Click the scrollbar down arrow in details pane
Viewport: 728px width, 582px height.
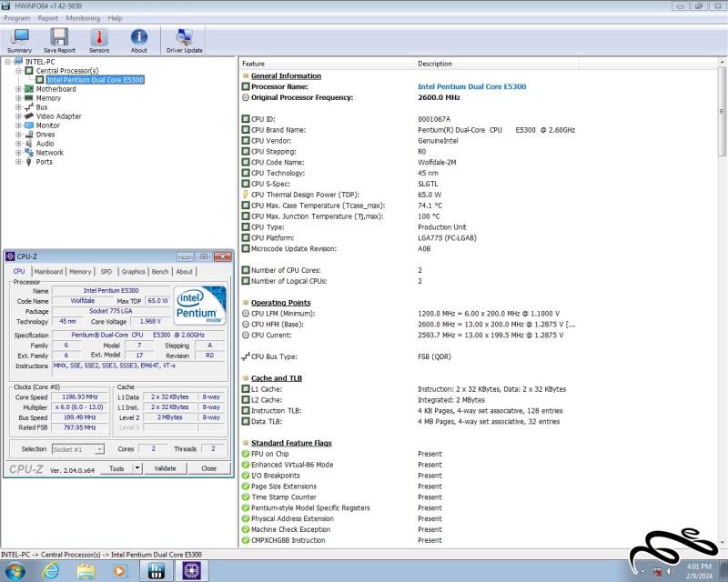[722, 542]
